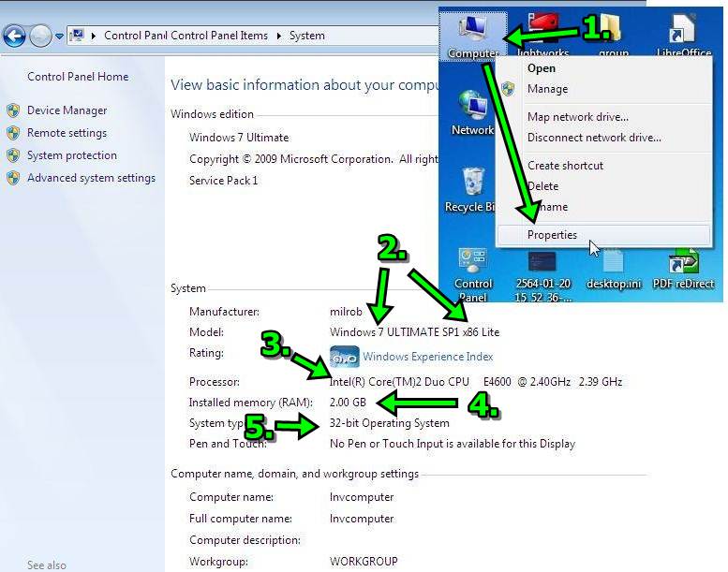Click Service Pack 1 text
Screen dimensions: 728x572
(223, 181)
